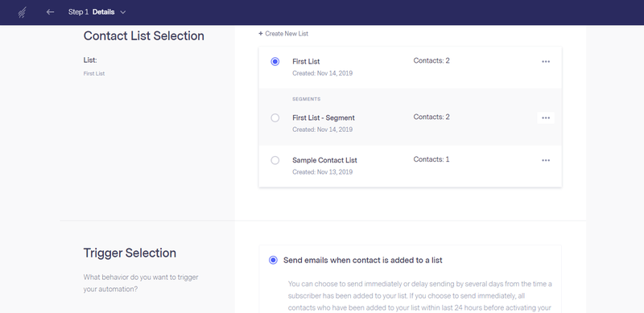Screen dimensions: 644x313
Task: Choose the Sample Contact List radio button
Action: click(x=275, y=160)
